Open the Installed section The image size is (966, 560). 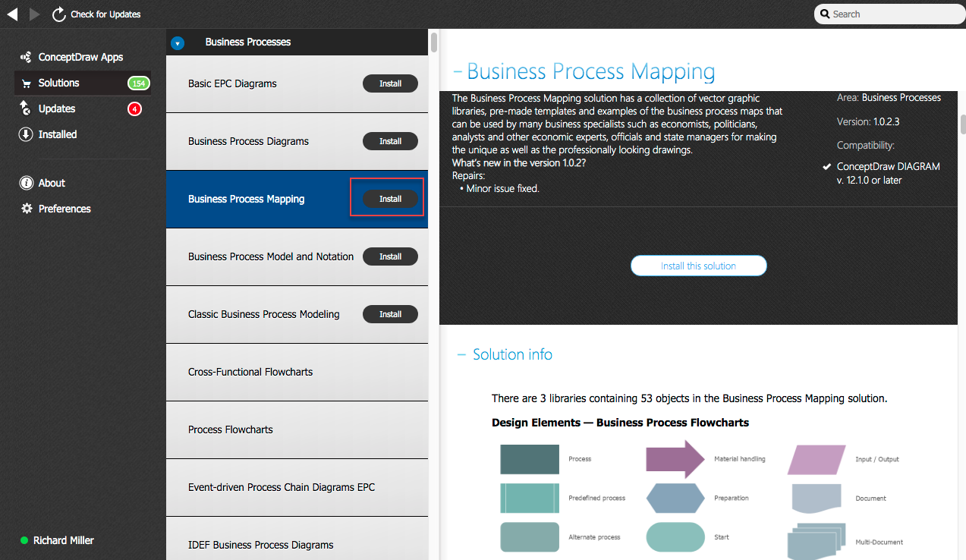(x=55, y=134)
